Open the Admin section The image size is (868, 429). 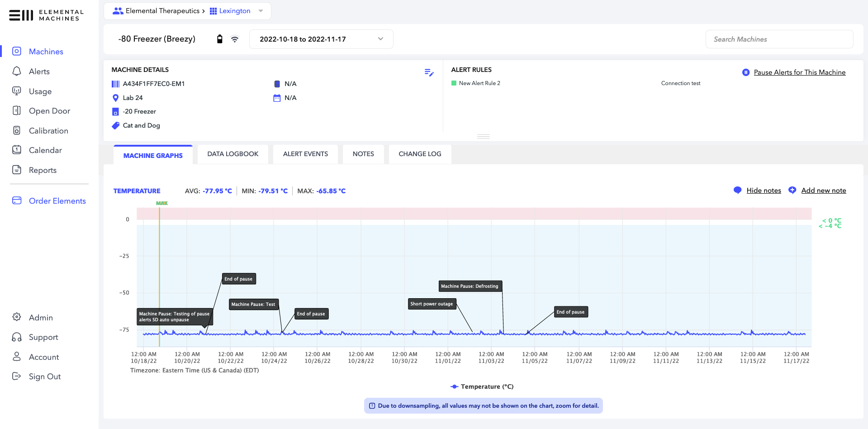tap(41, 318)
